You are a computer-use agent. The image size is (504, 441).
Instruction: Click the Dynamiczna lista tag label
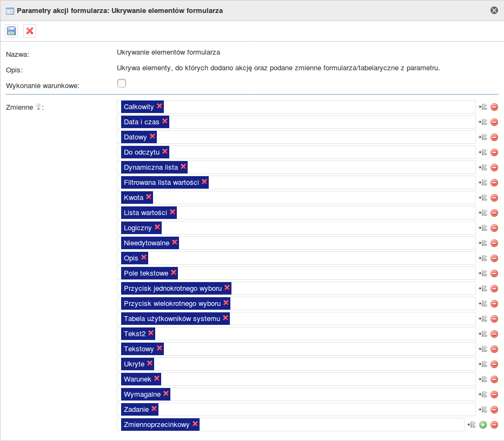click(151, 168)
